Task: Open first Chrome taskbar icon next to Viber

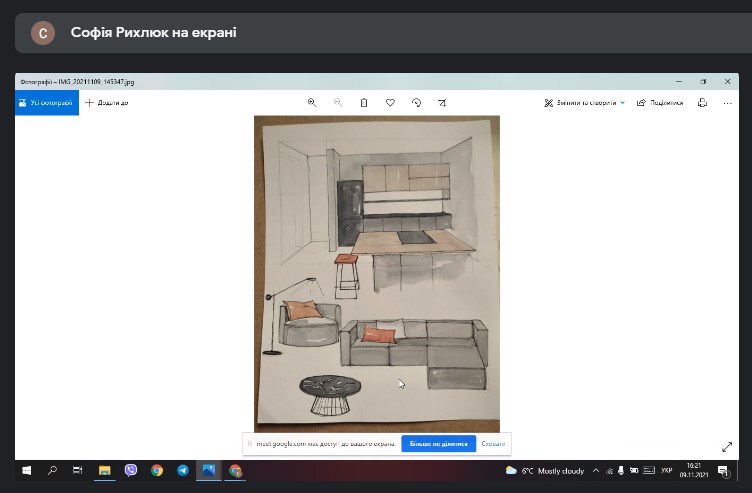Action: [x=156, y=470]
